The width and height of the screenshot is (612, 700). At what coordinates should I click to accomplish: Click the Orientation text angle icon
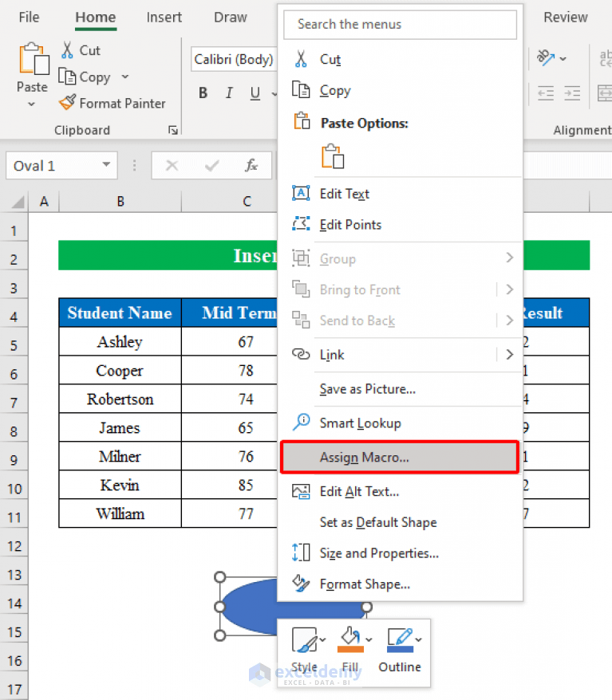(x=546, y=57)
